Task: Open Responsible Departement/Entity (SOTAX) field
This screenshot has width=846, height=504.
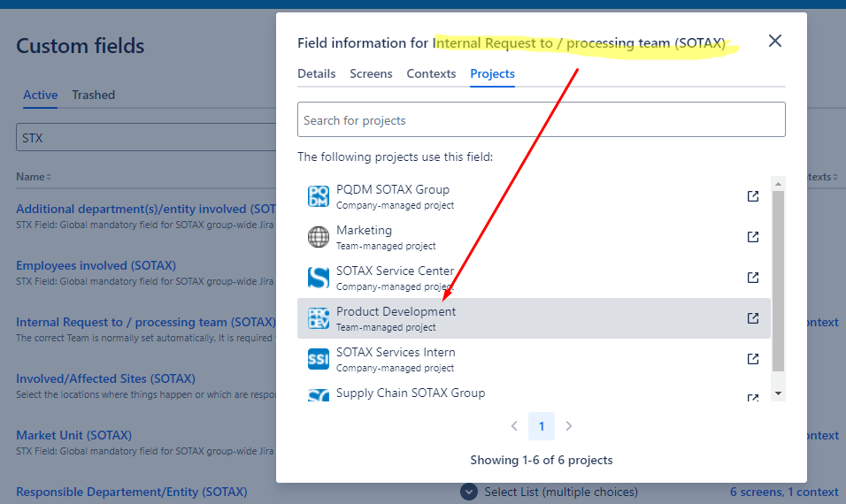Action: click(x=132, y=492)
